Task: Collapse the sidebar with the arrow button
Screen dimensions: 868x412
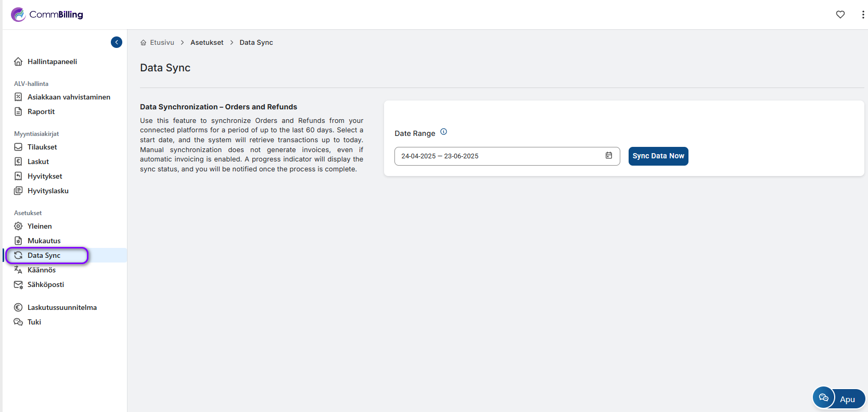Action: (x=117, y=42)
